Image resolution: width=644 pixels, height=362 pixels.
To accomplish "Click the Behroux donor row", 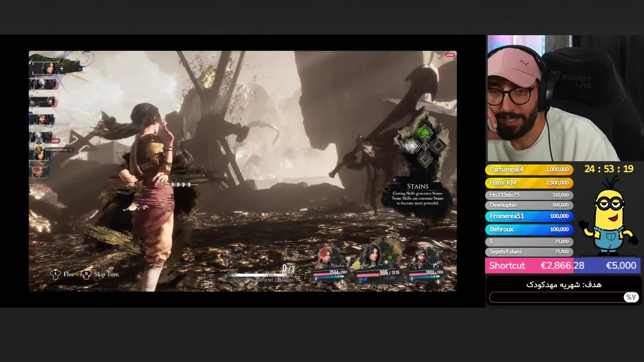I will [x=529, y=229].
